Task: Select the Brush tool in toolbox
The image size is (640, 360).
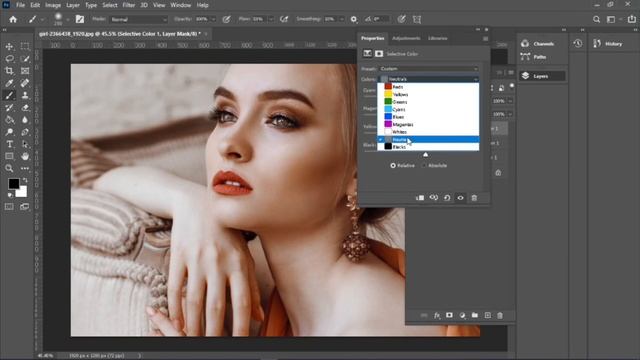Action: click(9, 96)
